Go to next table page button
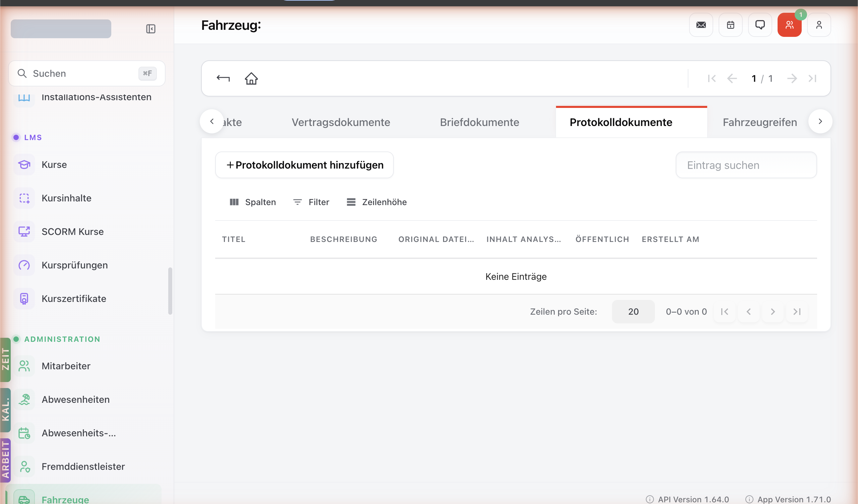The height and width of the screenshot is (504, 858). pos(773,312)
